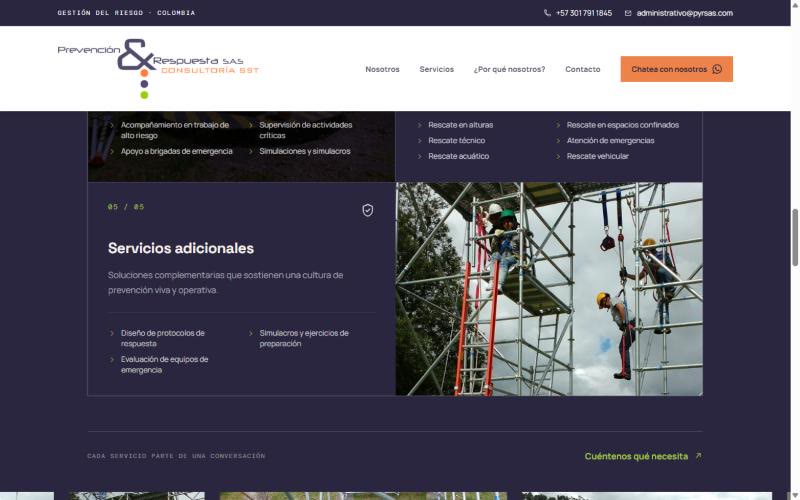Click the 05 / 05 counter text
This screenshot has width=800, height=500.
pos(126,207)
